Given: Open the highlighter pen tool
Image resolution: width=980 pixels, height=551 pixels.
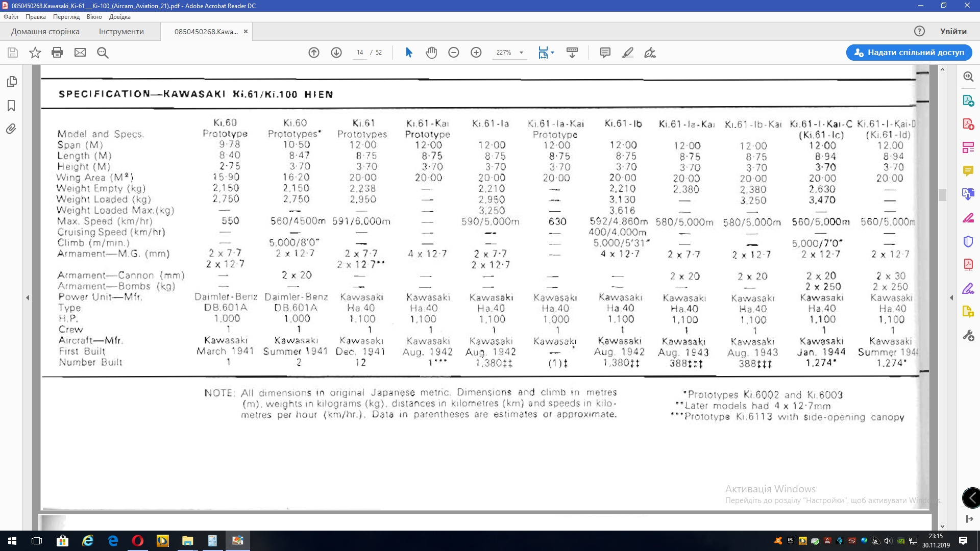Looking at the screenshot, I should [628, 53].
